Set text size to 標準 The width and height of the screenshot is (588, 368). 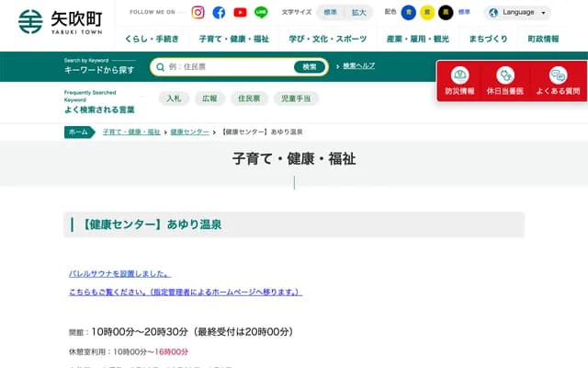pos(330,13)
